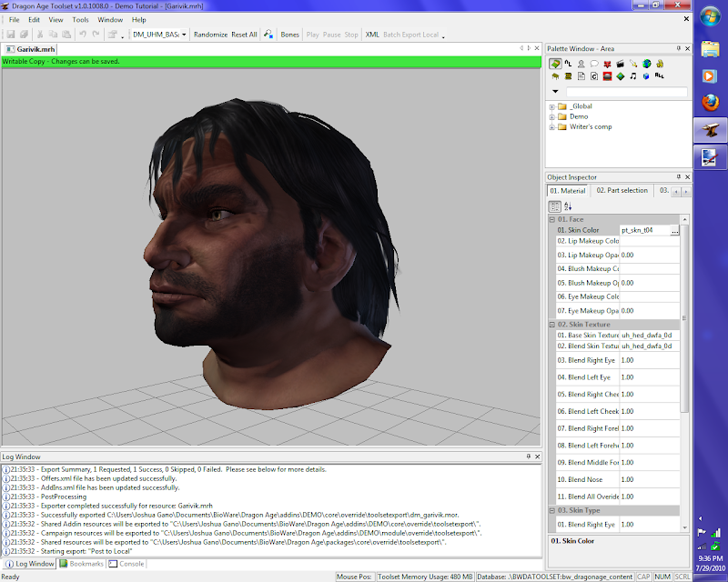The image size is (728, 582).
Task: Choose the globe palette icon
Action: pyautogui.click(x=646, y=64)
